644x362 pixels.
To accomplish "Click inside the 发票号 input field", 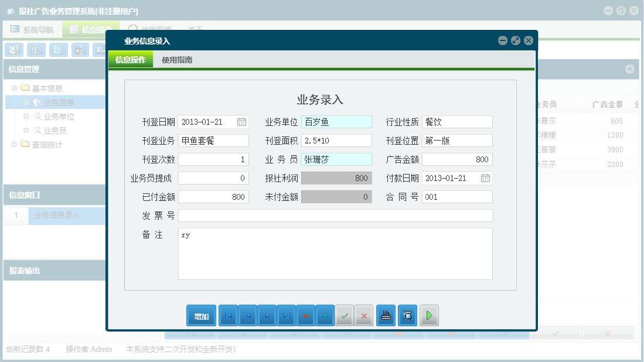I will 335,214.
